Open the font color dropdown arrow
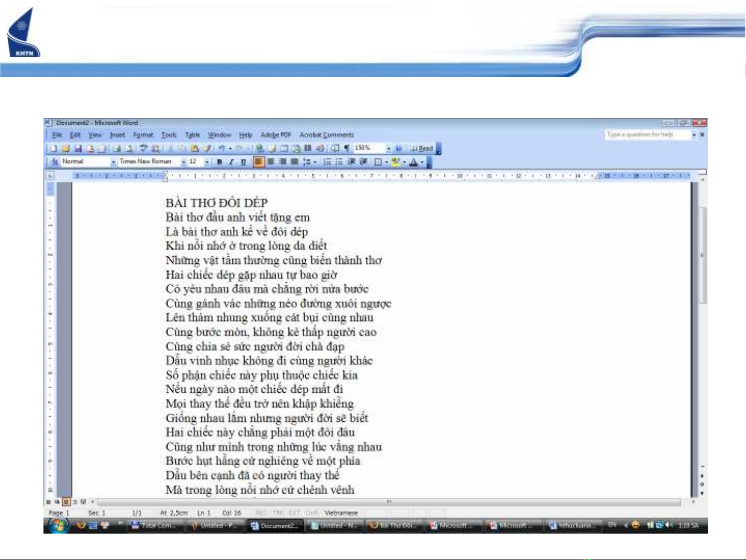Image resolution: width=746 pixels, height=560 pixels. pos(422,162)
